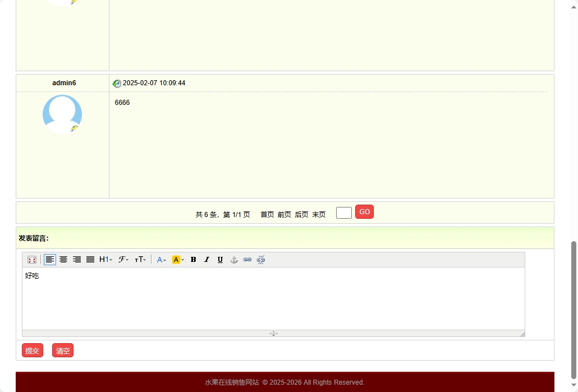Toggle bold formatting
578x392 pixels.
pos(194,260)
